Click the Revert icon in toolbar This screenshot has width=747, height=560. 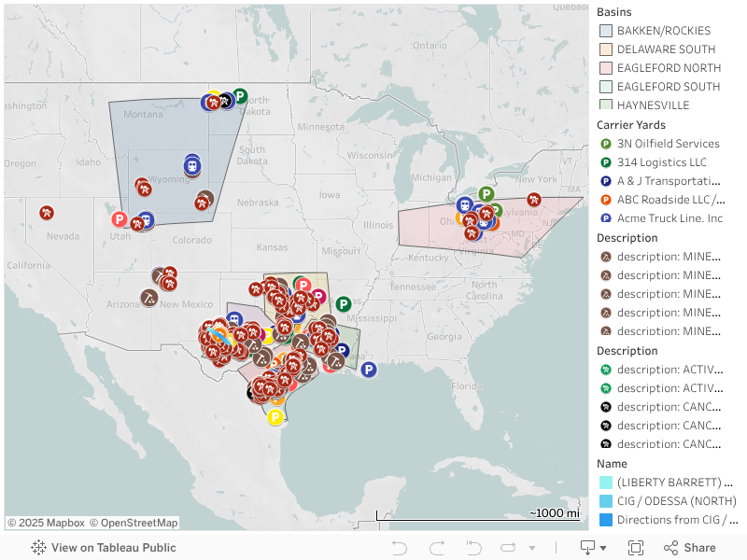click(473, 548)
